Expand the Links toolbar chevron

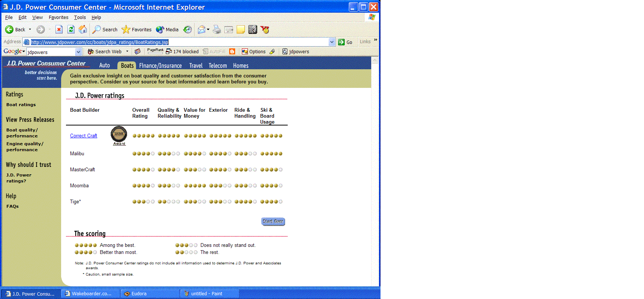coord(375,39)
